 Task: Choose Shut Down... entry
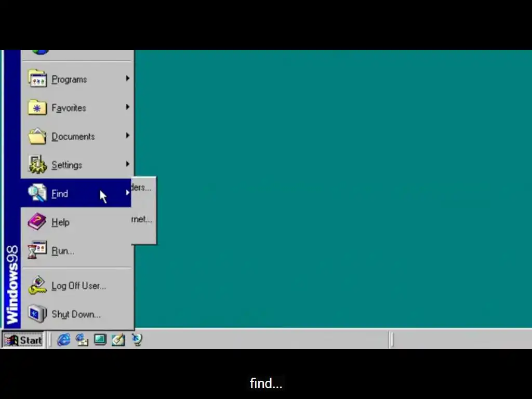click(x=76, y=314)
